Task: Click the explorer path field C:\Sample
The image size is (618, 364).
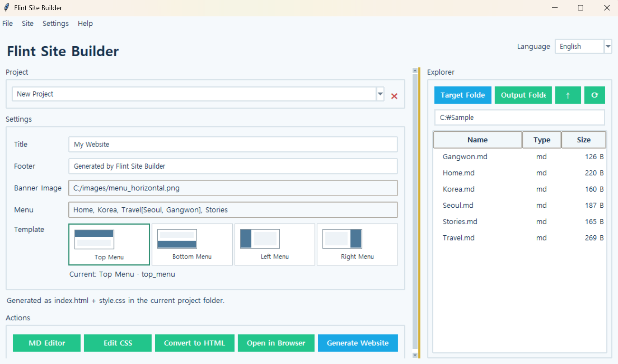Action: tap(520, 117)
